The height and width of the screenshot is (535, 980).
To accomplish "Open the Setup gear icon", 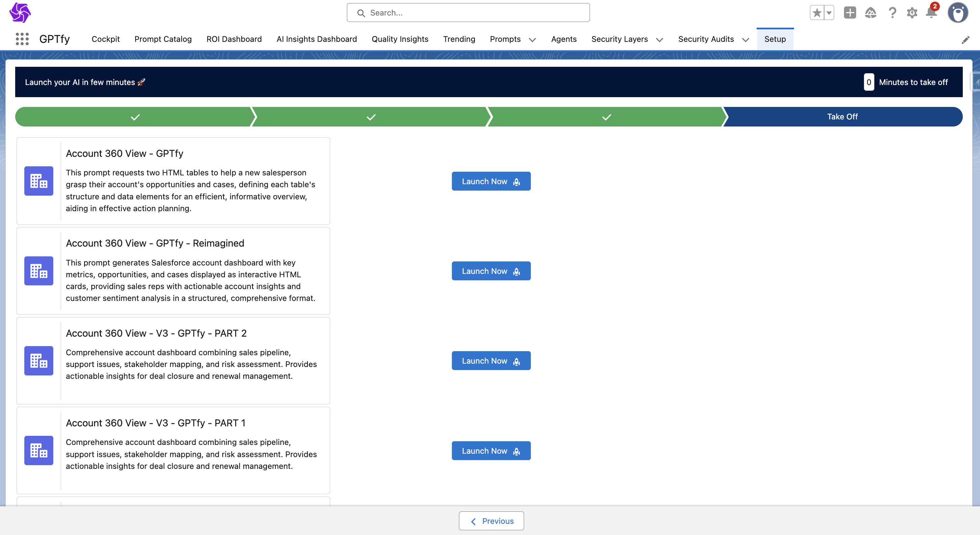I will [x=911, y=13].
